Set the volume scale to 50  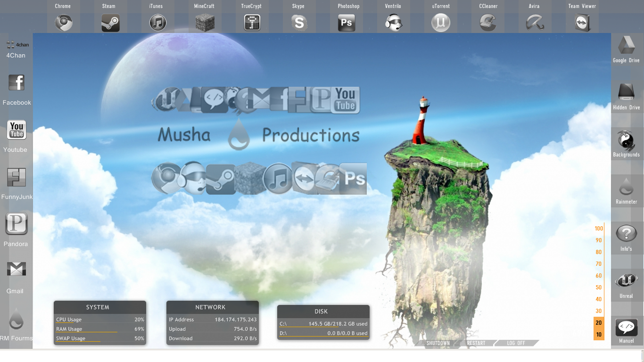coord(599,288)
